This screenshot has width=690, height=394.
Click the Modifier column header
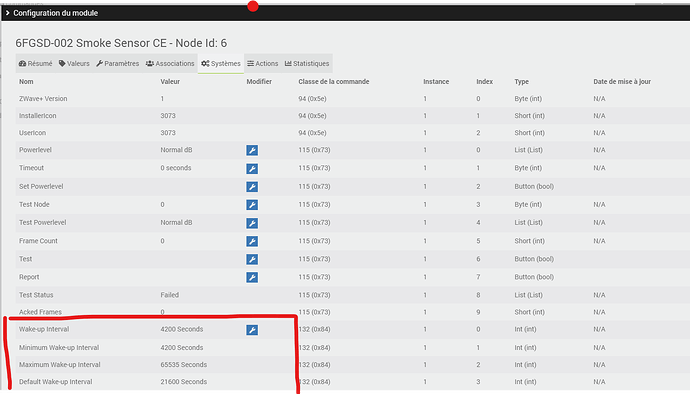point(259,81)
